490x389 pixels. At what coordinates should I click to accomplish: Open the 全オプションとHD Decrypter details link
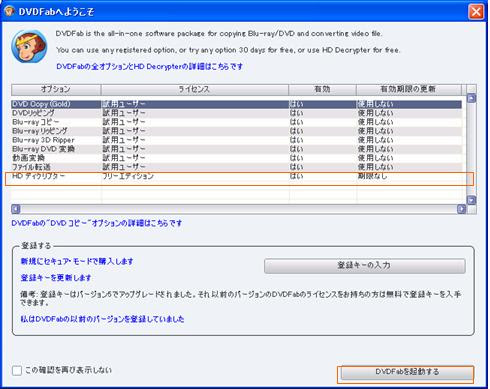point(149,66)
